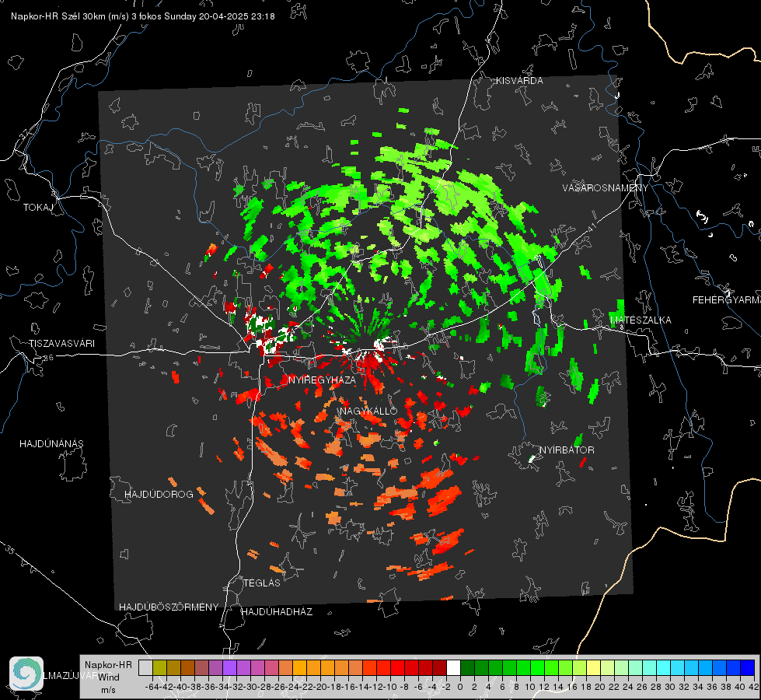This screenshot has height=700, width=761.
Task: Pick the cyan swatch between 28 and 30
Action: (663, 667)
